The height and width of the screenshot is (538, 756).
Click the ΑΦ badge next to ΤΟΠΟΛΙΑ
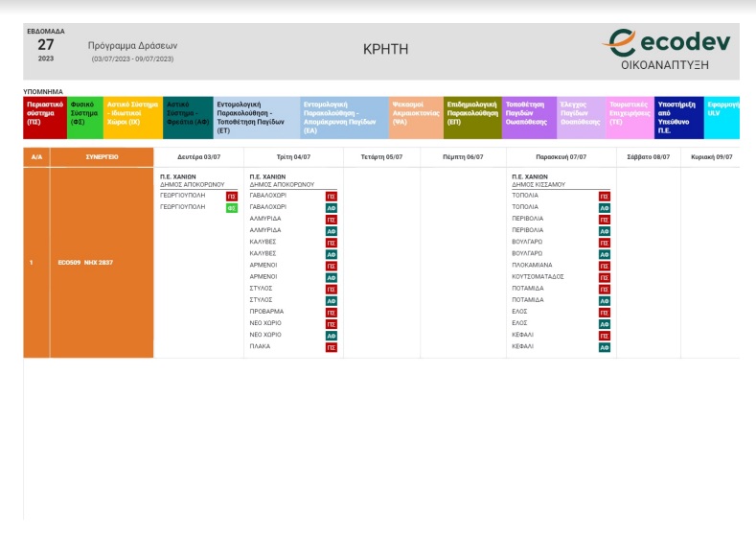click(x=605, y=207)
